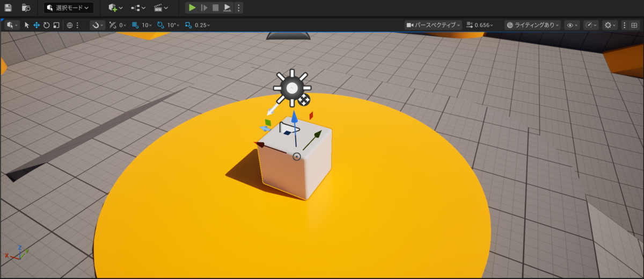Open rotation snap 10° dropdown

click(x=173, y=25)
